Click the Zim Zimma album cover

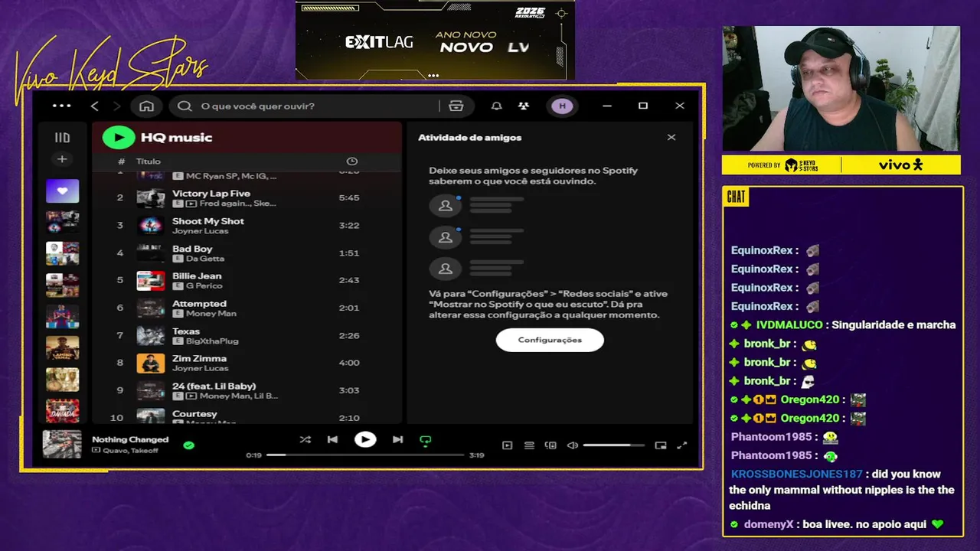click(x=151, y=364)
